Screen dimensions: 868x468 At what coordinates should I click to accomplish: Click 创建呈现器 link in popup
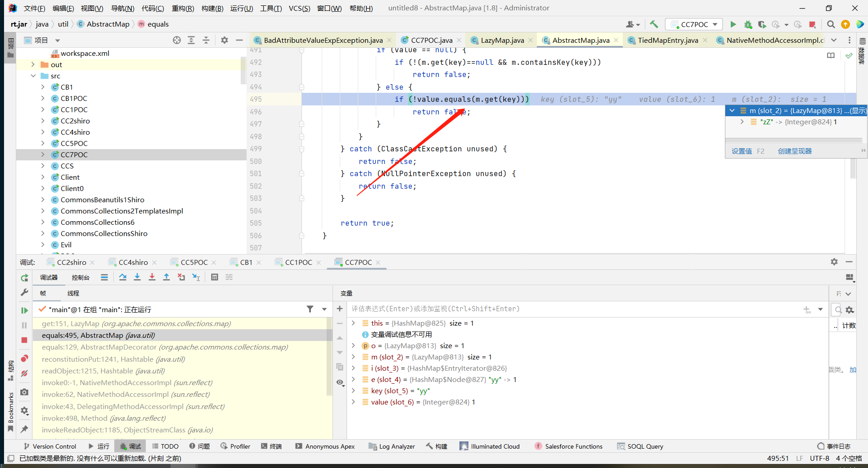tap(795, 151)
